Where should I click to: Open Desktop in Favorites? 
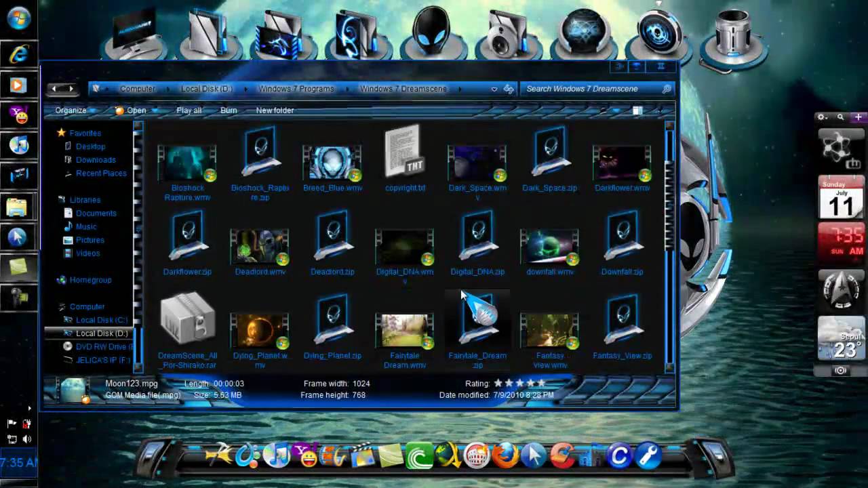pos(90,146)
